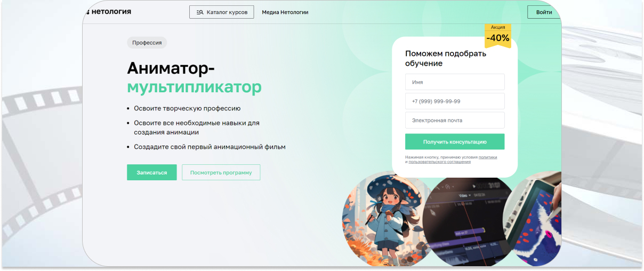Click Получить консультацию

click(455, 142)
